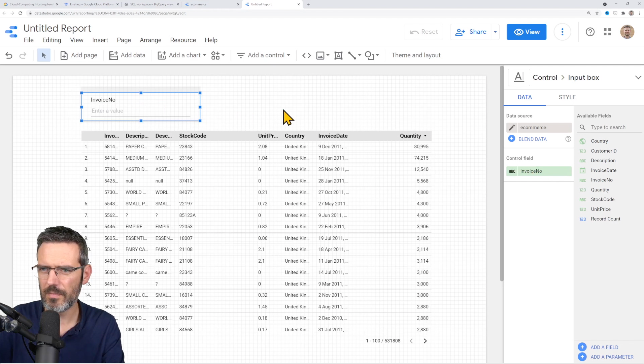Go to the previous table page arrow
The image size is (644, 364).
411,341
